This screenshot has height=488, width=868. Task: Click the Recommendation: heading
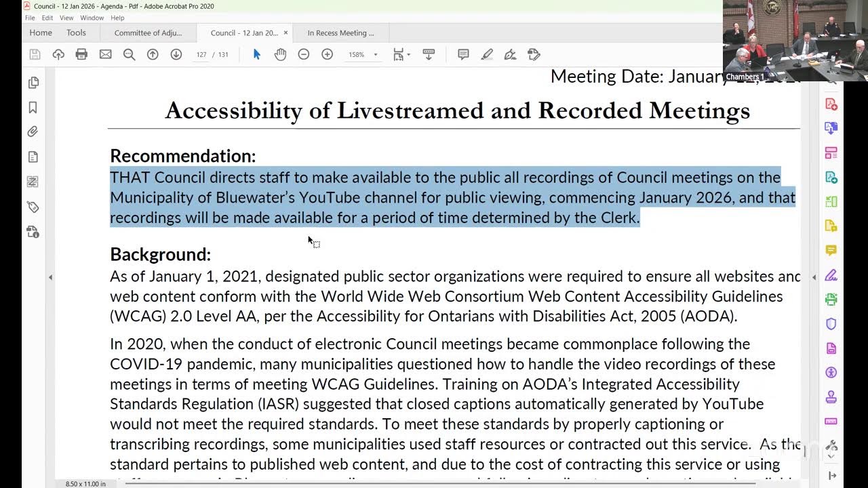pos(183,155)
